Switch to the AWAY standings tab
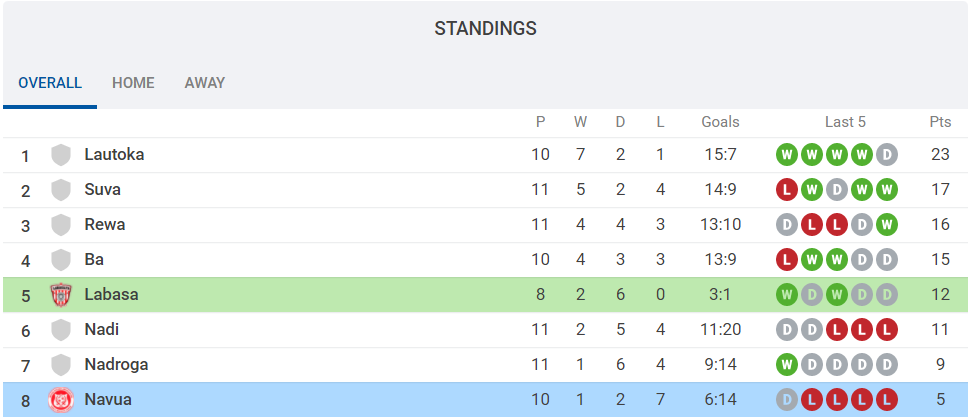 pyautogui.click(x=205, y=83)
